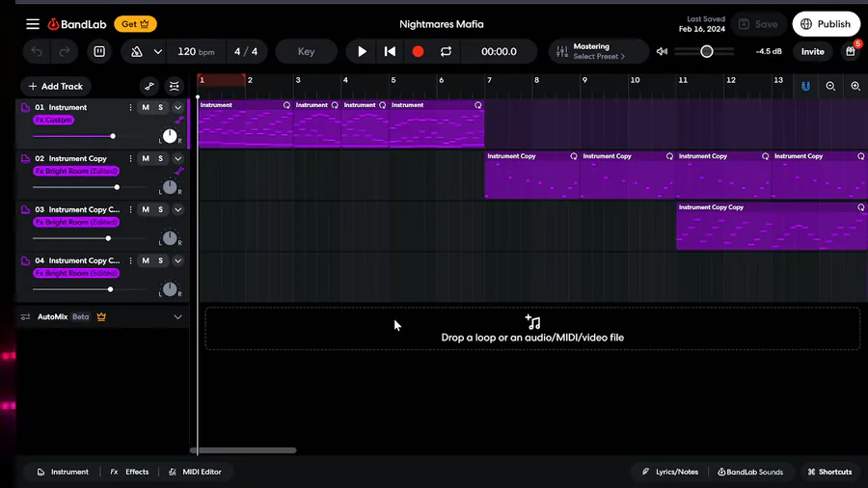Click the AutoMix crown icon
868x488 pixels.
(x=101, y=317)
